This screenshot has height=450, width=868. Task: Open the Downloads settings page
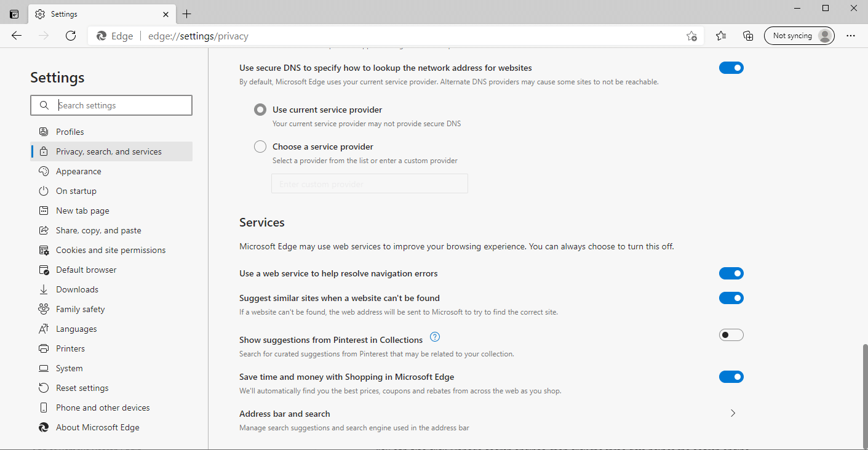(x=77, y=289)
